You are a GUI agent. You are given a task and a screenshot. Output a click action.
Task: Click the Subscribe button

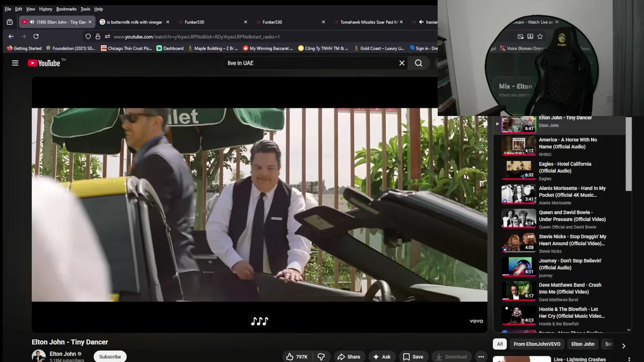(110, 356)
